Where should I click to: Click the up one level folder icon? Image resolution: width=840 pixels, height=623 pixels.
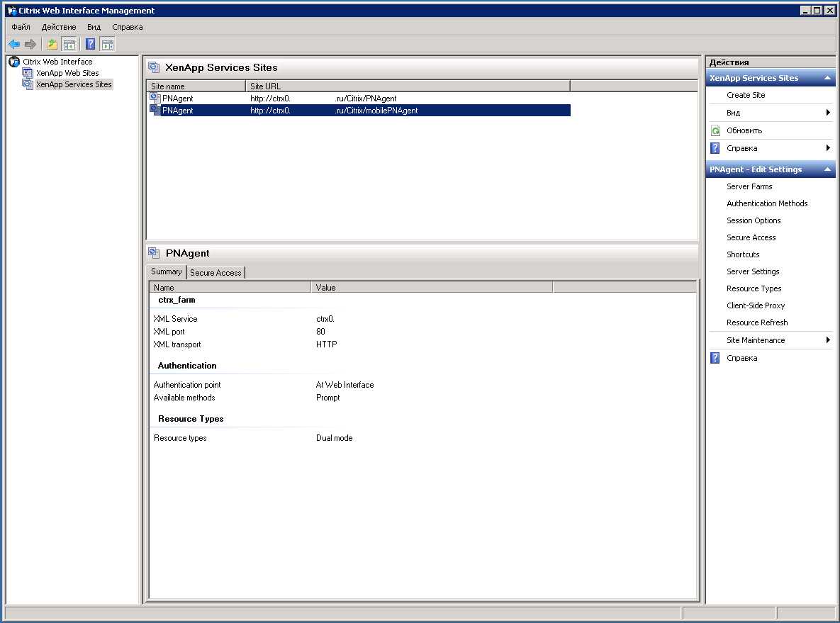(52, 45)
